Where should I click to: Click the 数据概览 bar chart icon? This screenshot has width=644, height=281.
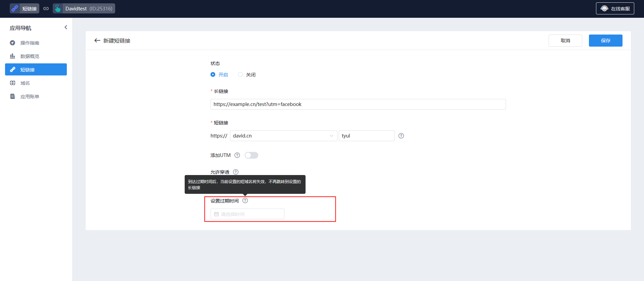tap(12, 56)
